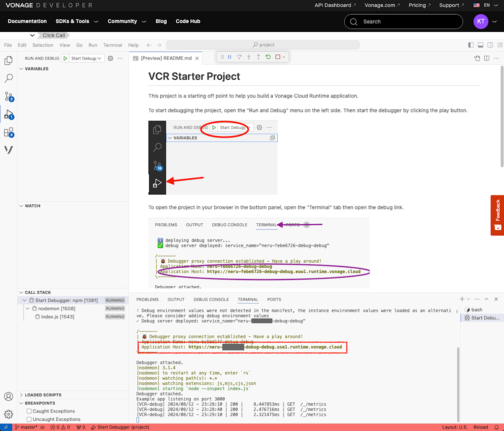Open the Customize Layout icon
504x431 pixels.
click(x=499, y=45)
